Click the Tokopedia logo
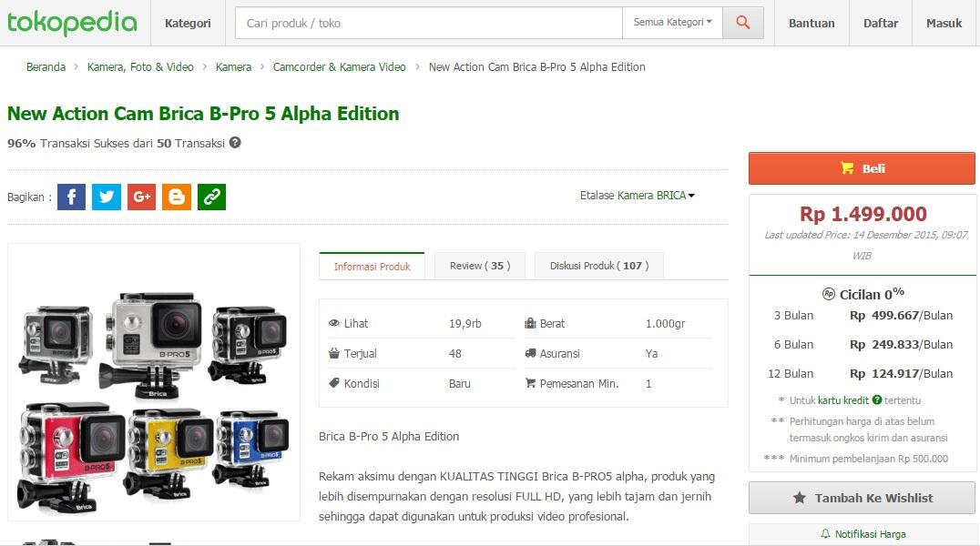The width and height of the screenshot is (980, 546). [72, 23]
